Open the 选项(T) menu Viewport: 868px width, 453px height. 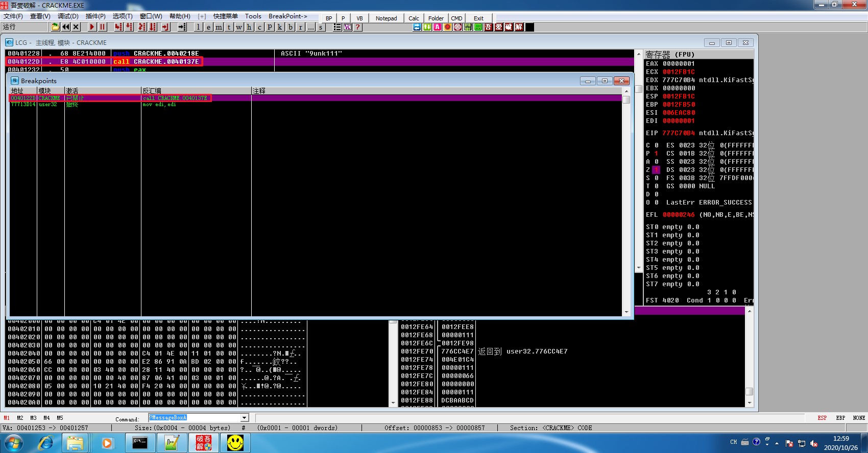click(123, 16)
